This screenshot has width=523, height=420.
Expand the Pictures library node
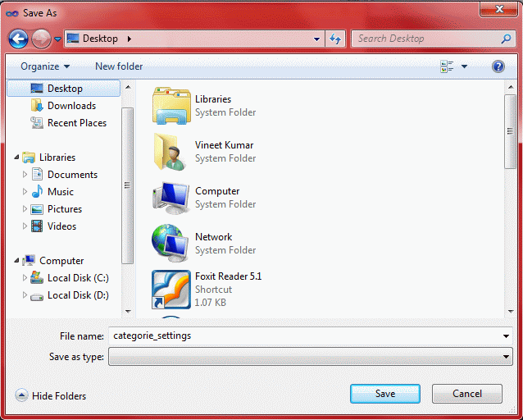(x=25, y=209)
